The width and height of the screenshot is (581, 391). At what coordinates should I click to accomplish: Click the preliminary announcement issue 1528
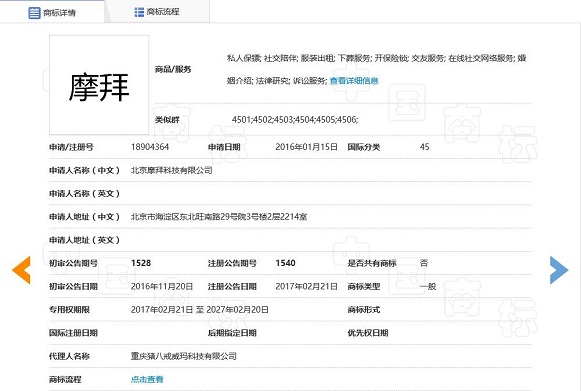tap(141, 263)
